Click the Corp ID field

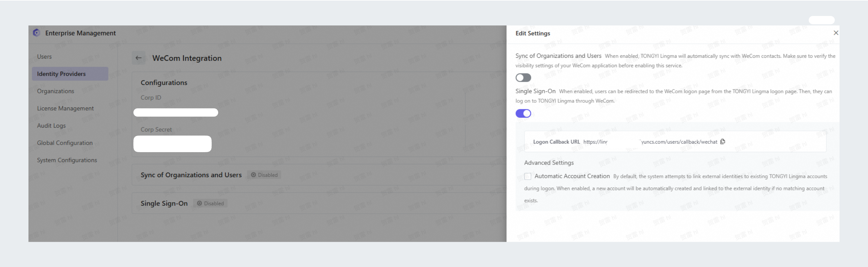175,112
